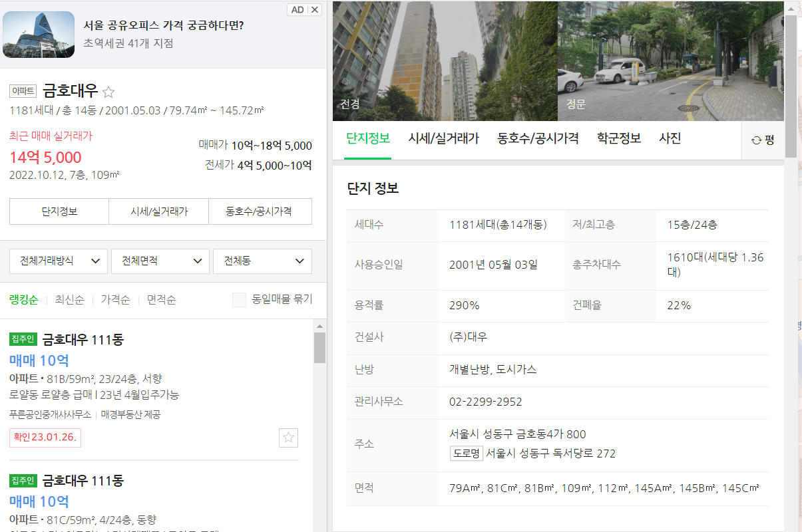
Task: Click the AD badge icon
Action: (298, 9)
